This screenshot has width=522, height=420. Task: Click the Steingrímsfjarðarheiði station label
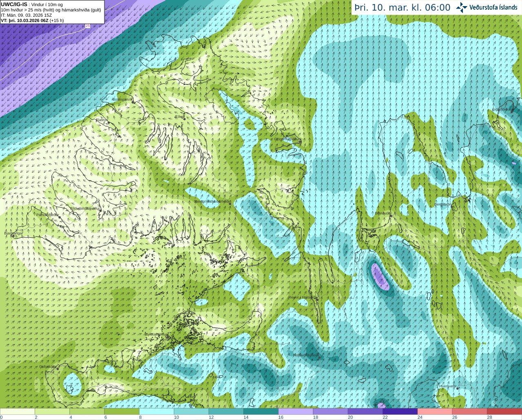tap(212, 201)
